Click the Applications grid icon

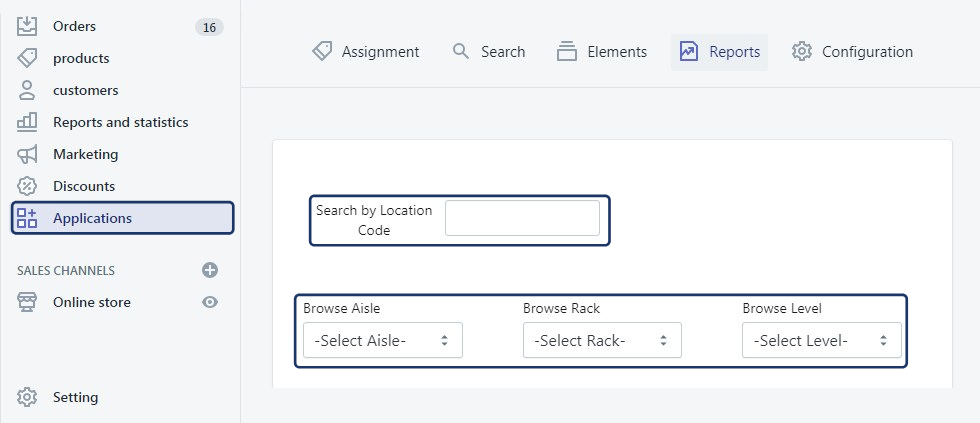[x=27, y=218]
